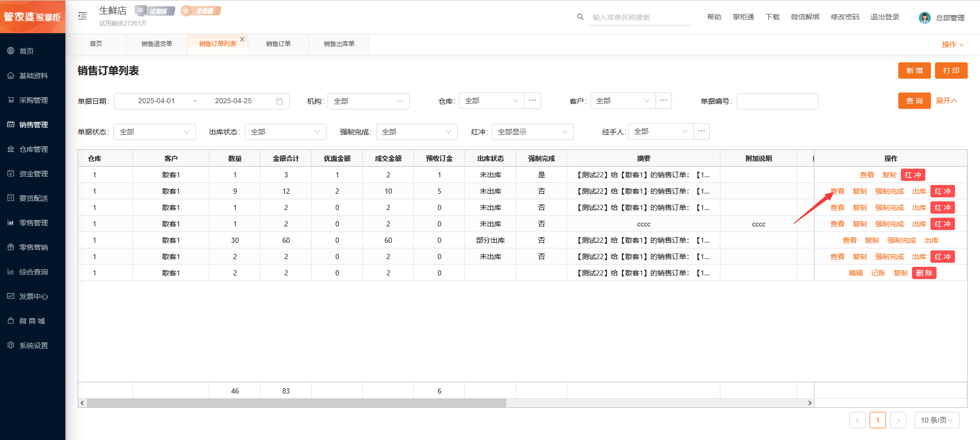Switch to the 销售出库单 tab
Viewport: 980px width, 440px height.
click(x=339, y=44)
